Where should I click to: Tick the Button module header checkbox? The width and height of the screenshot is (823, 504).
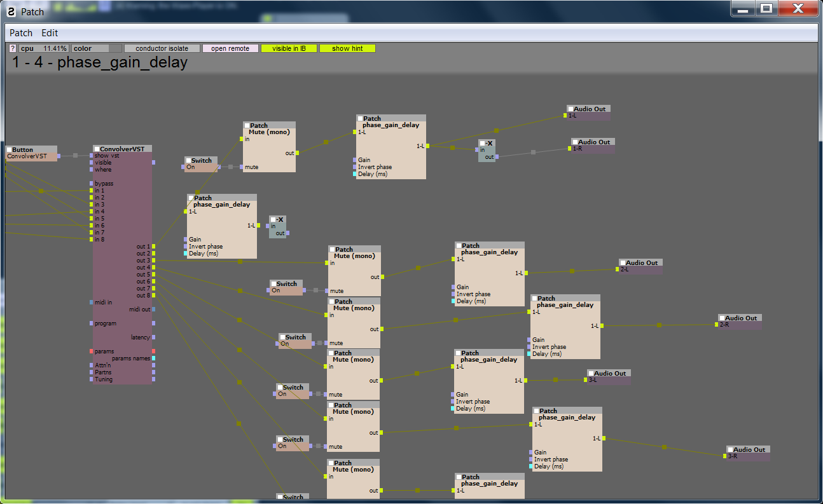[10, 150]
